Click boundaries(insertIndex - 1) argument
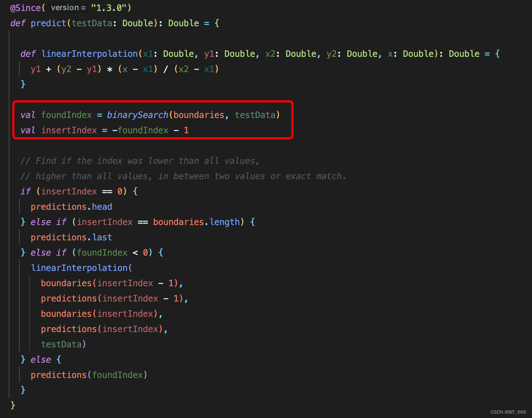This screenshot has width=532, height=418. (111, 283)
